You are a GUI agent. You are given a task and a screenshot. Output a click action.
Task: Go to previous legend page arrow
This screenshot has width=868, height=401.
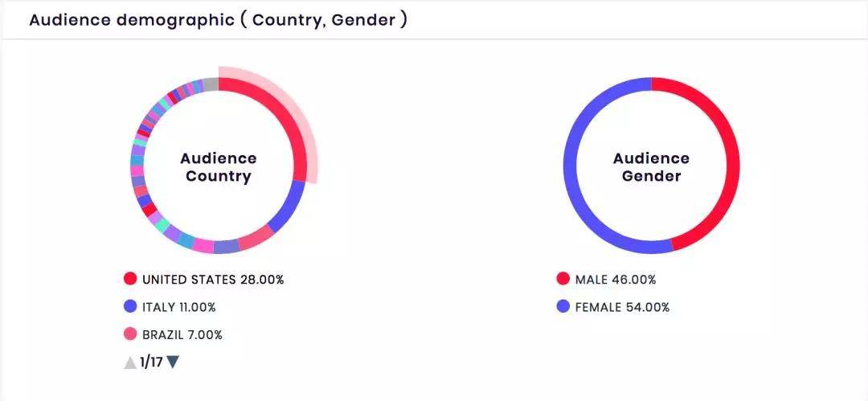coord(130,362)
